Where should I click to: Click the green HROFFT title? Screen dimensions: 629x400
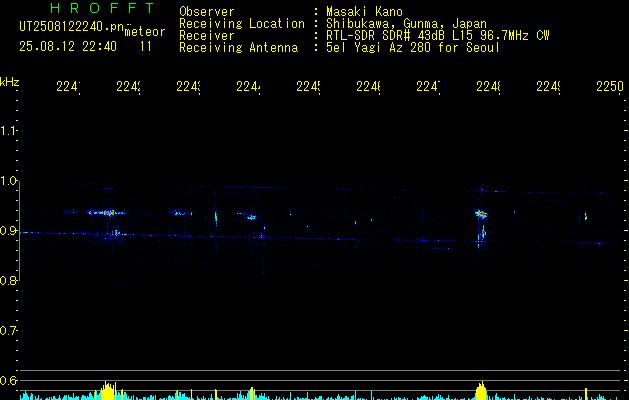tap(103, 8)
